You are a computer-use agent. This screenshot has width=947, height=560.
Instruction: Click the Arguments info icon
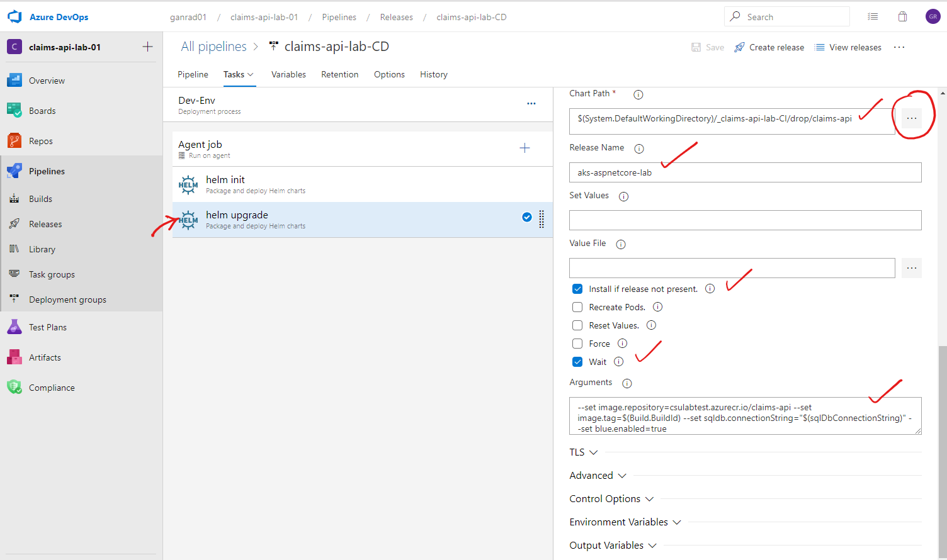tap(627, 383)
